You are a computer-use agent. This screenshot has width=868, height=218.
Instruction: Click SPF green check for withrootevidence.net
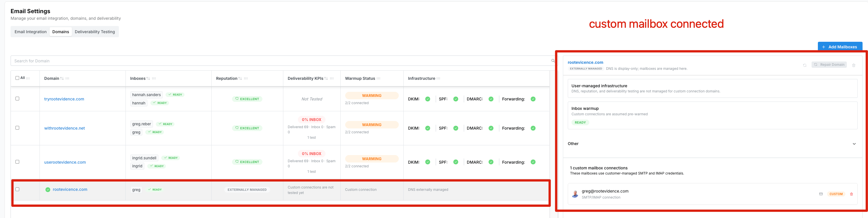(455, 128)
